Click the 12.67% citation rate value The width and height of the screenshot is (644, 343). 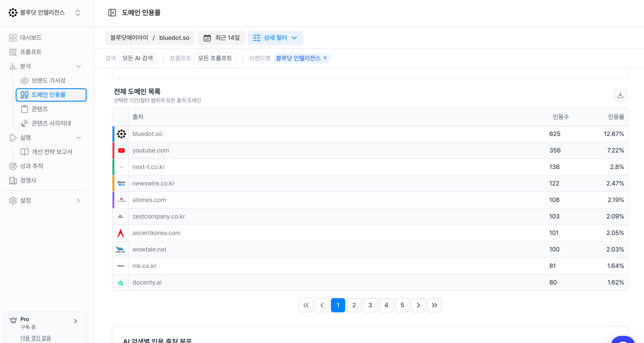click(x=614, y=134)
